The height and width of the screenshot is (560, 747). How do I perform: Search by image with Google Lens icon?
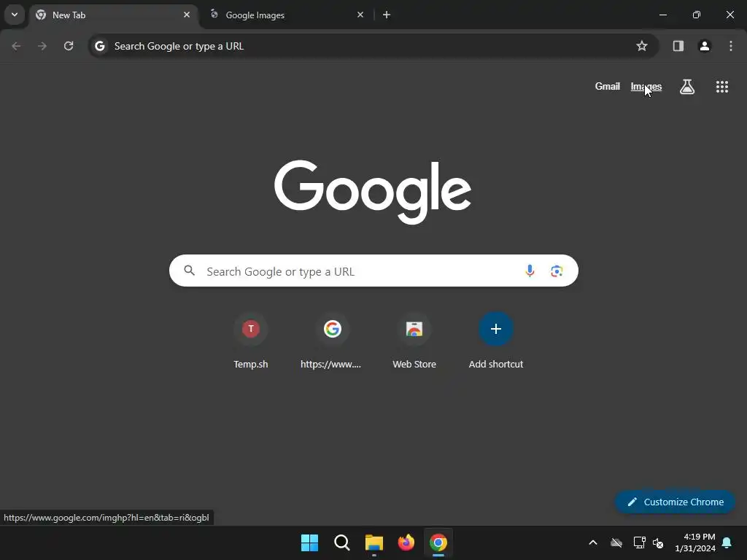point(557,271)
